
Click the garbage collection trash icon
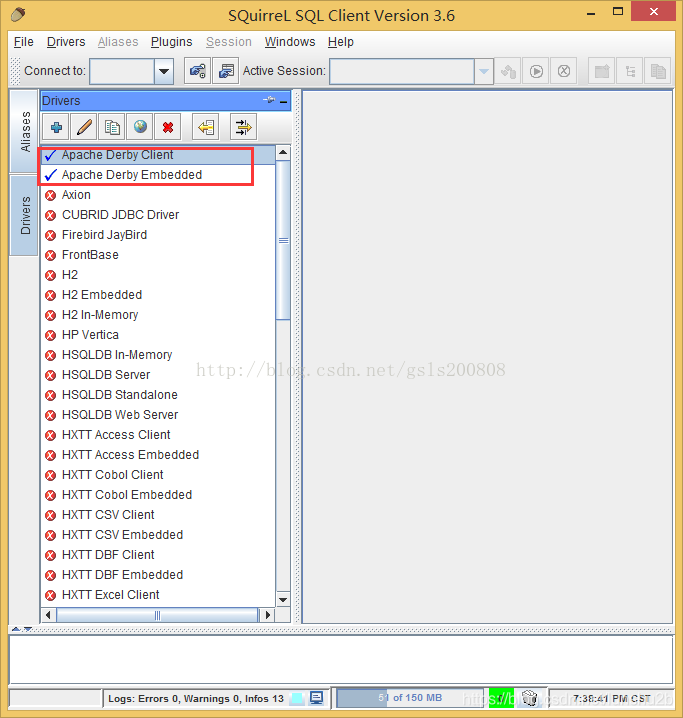(530, 698)
